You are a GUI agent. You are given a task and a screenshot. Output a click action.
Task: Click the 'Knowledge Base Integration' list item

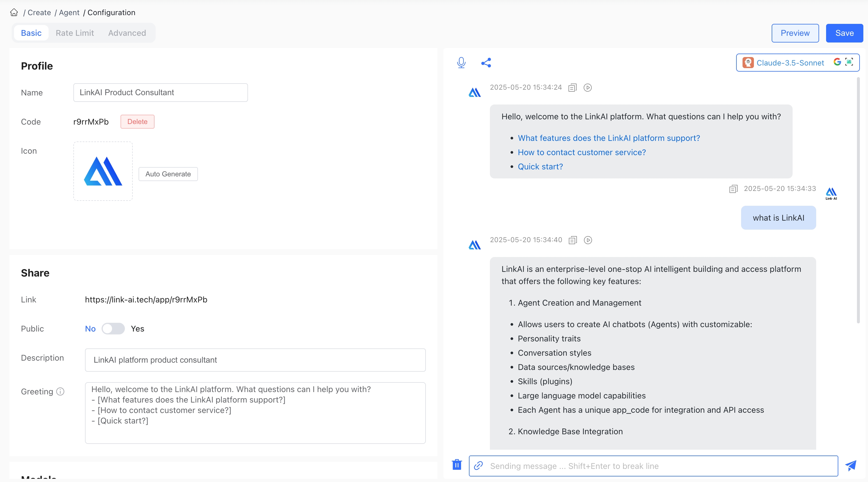click(570, 431)
